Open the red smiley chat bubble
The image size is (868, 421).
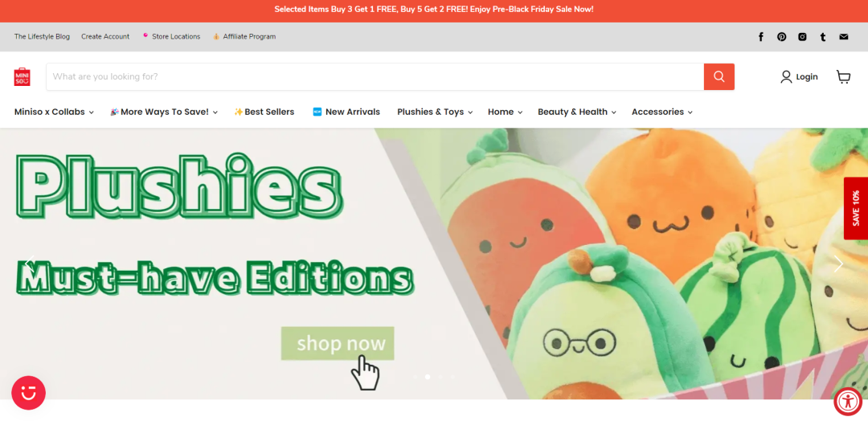28,393
